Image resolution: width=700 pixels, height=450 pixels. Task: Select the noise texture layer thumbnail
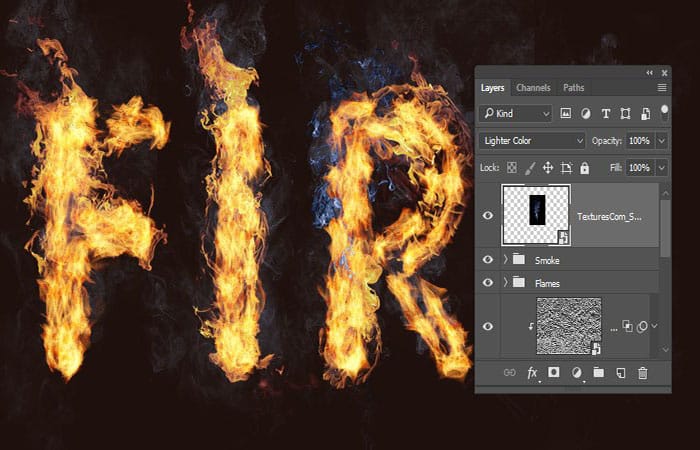pyautogui.click(x=569, y=326)
